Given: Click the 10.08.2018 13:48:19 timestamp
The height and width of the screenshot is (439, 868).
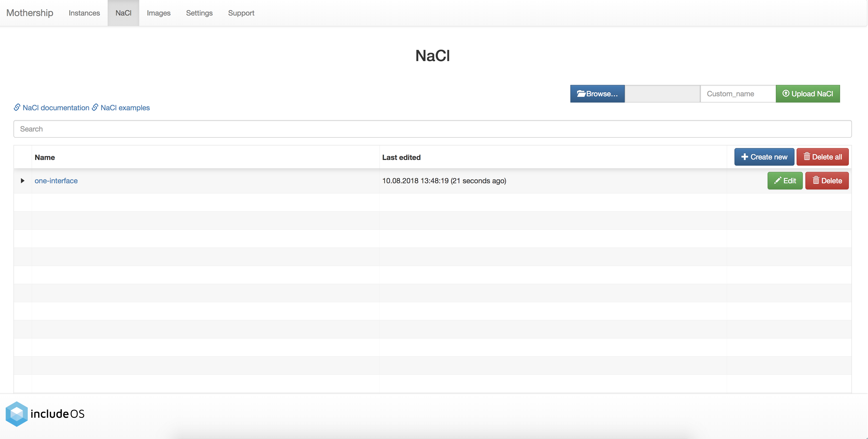Looking at the screenshot, I should 415,181.
